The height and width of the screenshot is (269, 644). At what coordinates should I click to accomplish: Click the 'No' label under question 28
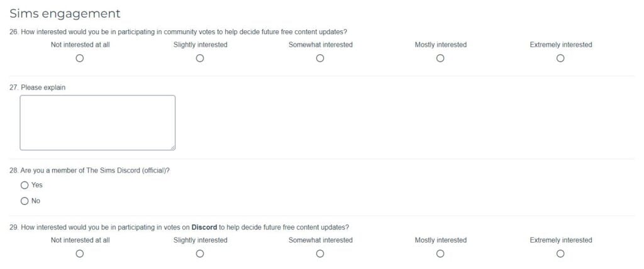tap(36, 201)
